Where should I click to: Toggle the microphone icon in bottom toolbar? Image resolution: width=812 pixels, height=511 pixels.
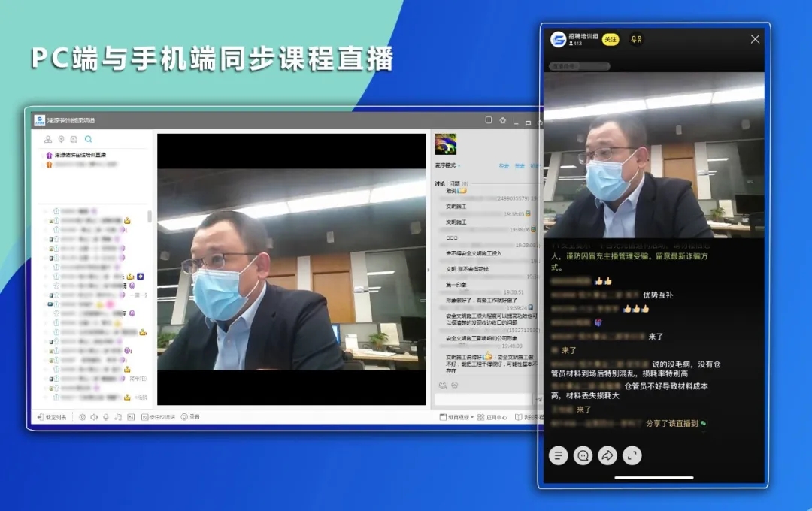point(106,416)
